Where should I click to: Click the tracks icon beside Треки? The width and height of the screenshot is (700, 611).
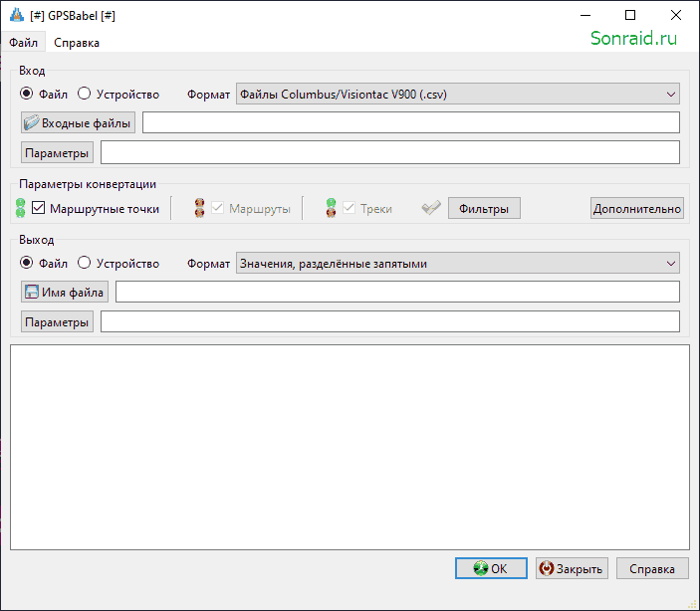(x=331, y=208)
